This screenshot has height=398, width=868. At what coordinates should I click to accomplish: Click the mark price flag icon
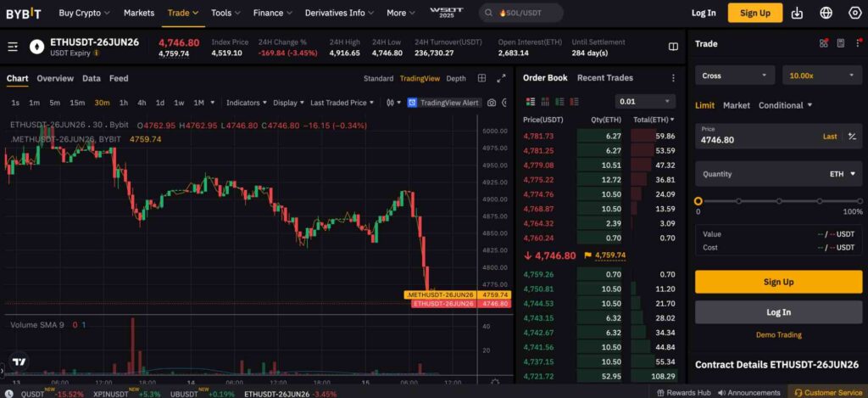(588, 255)
